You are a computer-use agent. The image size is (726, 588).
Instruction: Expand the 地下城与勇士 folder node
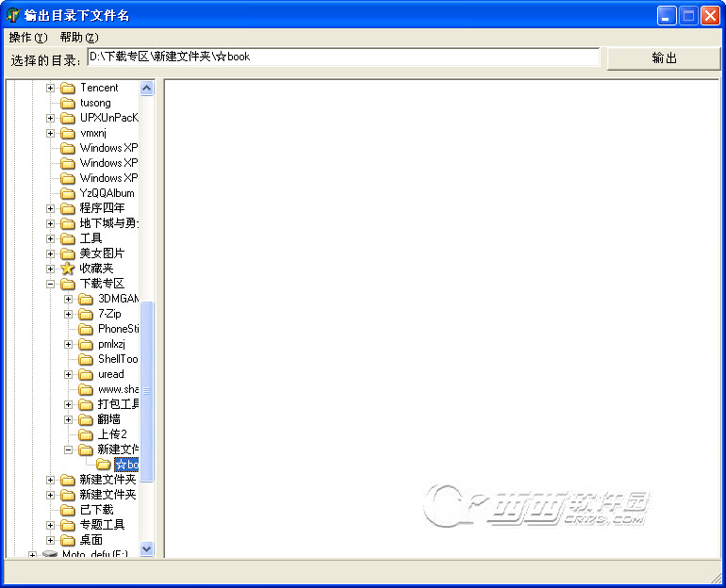click(x=51, y=223)
